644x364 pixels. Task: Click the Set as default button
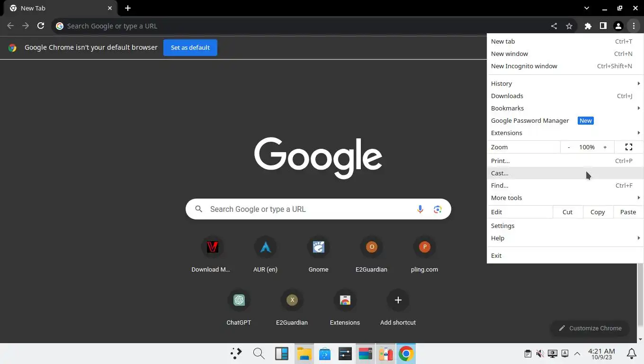click(190, 47)
